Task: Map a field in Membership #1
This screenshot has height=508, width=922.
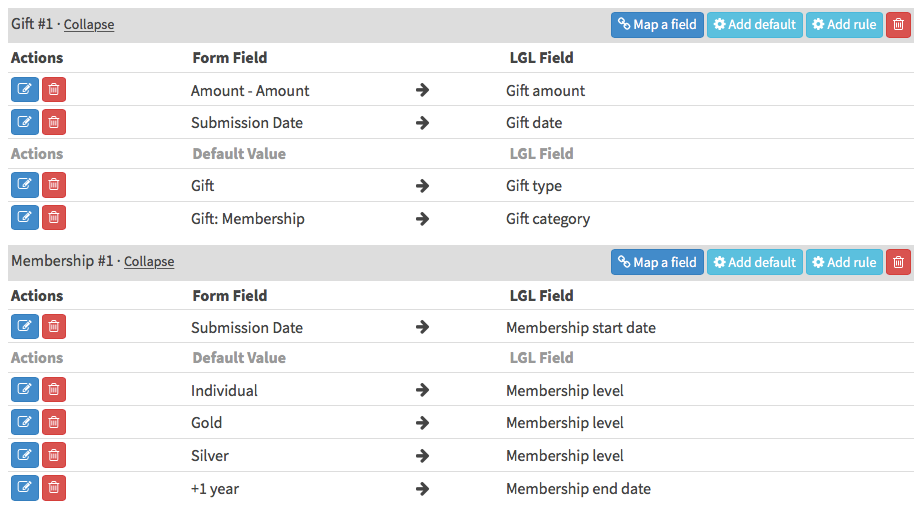Action: pyautogui.click(x=657, y=262)
